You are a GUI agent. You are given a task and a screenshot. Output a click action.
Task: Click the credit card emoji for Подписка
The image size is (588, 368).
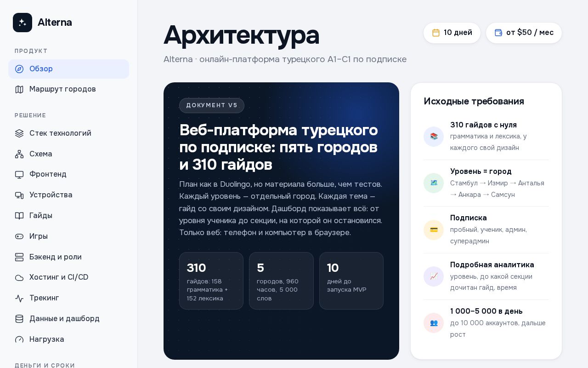[x=434, y=230]
